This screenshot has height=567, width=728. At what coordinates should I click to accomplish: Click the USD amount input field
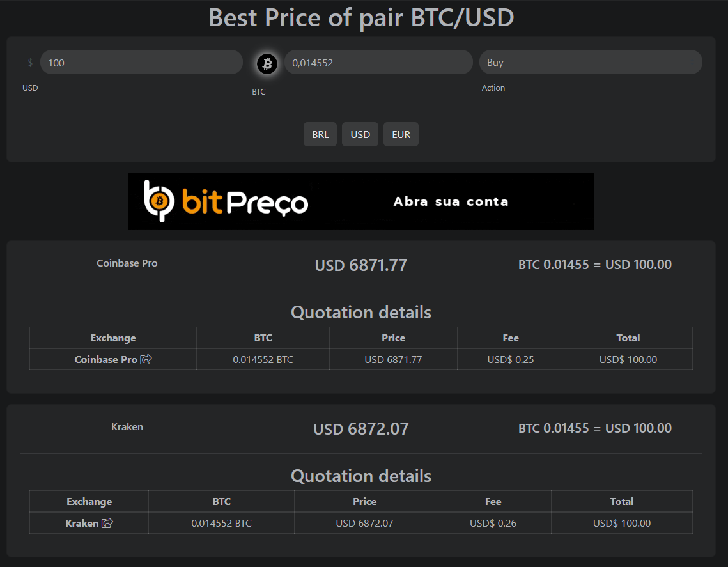click(x=141, y=63)
